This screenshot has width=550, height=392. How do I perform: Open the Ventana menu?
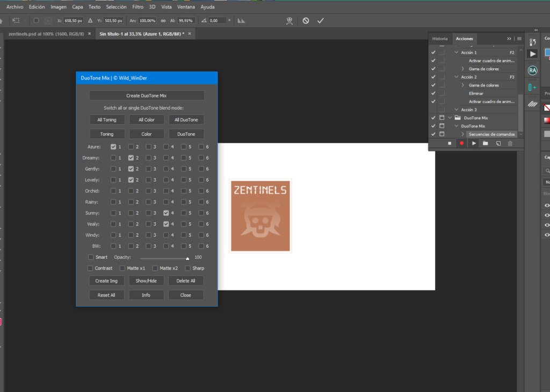click(186, 6)
